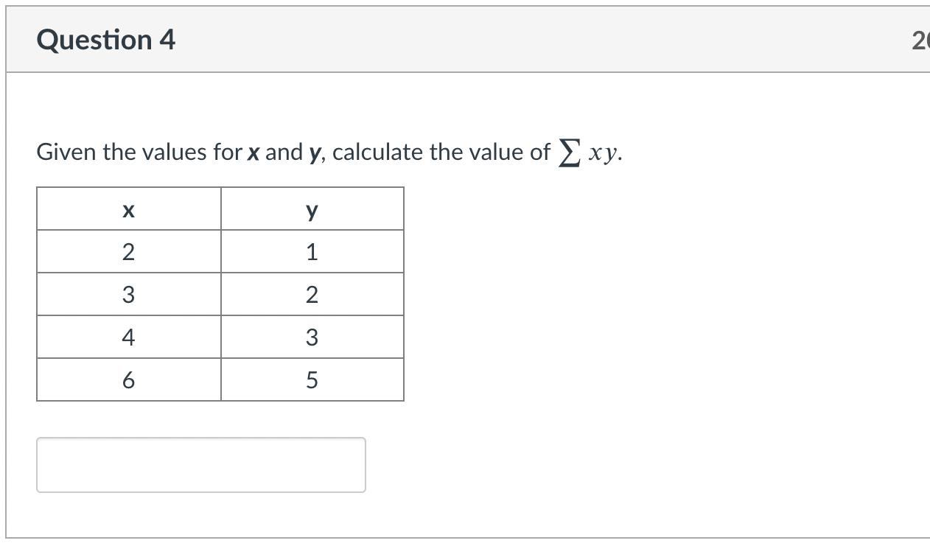Screen dimensions: 930x560
Task: Click inside the empty answer box
Action: 200,464
